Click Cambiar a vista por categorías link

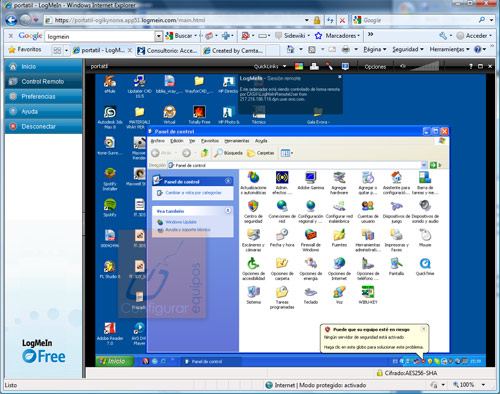[x=193, y=193]
